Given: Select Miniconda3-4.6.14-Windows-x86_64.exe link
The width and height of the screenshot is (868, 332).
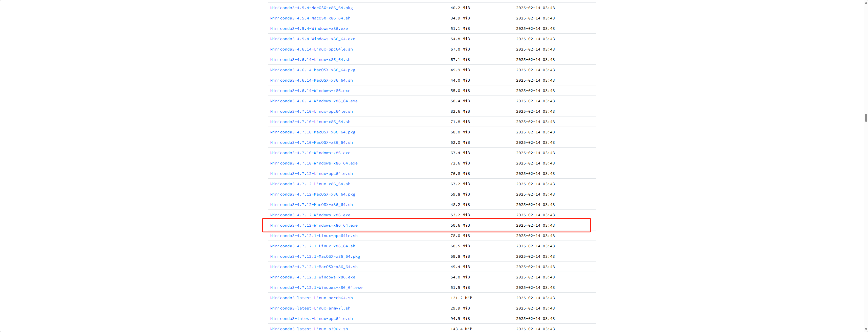Looking at the screenshot, I should 313,101.
